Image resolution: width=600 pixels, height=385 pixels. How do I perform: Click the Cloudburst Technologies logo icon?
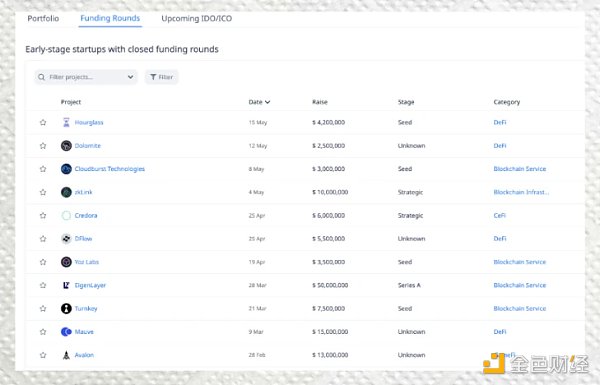coord(66,169)
